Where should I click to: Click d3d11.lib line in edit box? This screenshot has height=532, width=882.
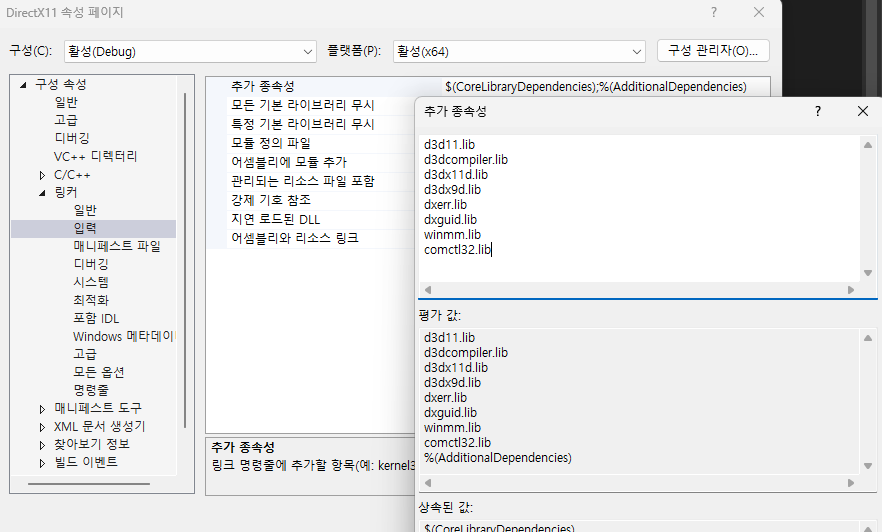pos(449,145)
